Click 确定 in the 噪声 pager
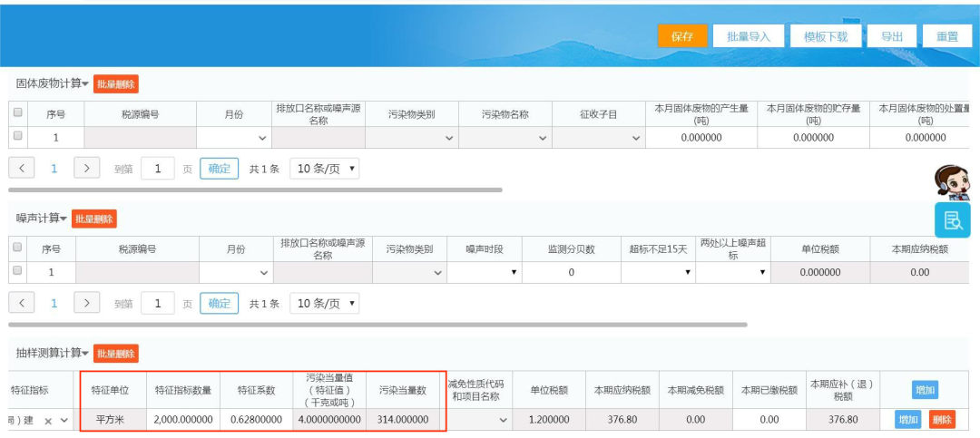The height and width of the screenshot is (438, 980). click(x=220, y=303)
